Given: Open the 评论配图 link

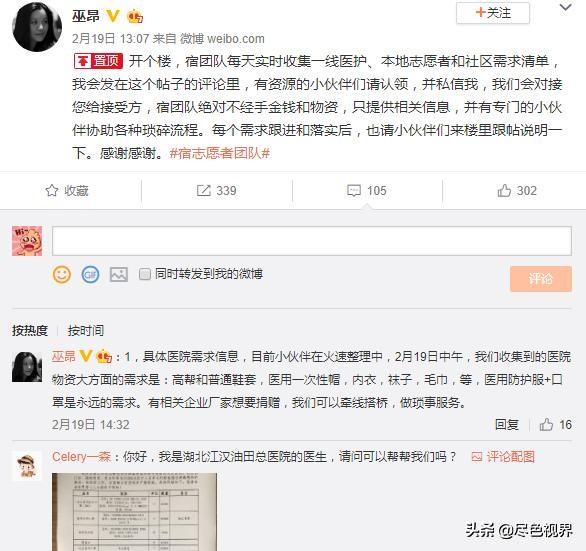Looking at the screenshot, I should click(503, 456).
